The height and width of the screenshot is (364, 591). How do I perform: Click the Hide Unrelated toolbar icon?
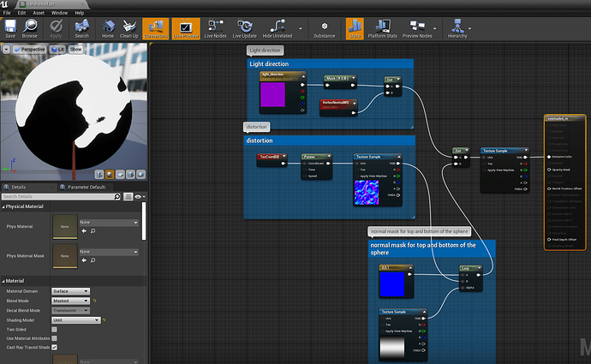pos(278,28)
